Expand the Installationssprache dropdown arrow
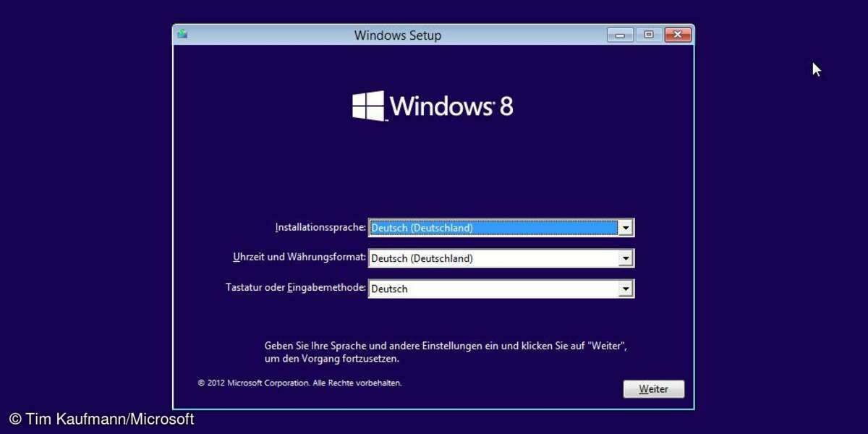 coord(626,228)
